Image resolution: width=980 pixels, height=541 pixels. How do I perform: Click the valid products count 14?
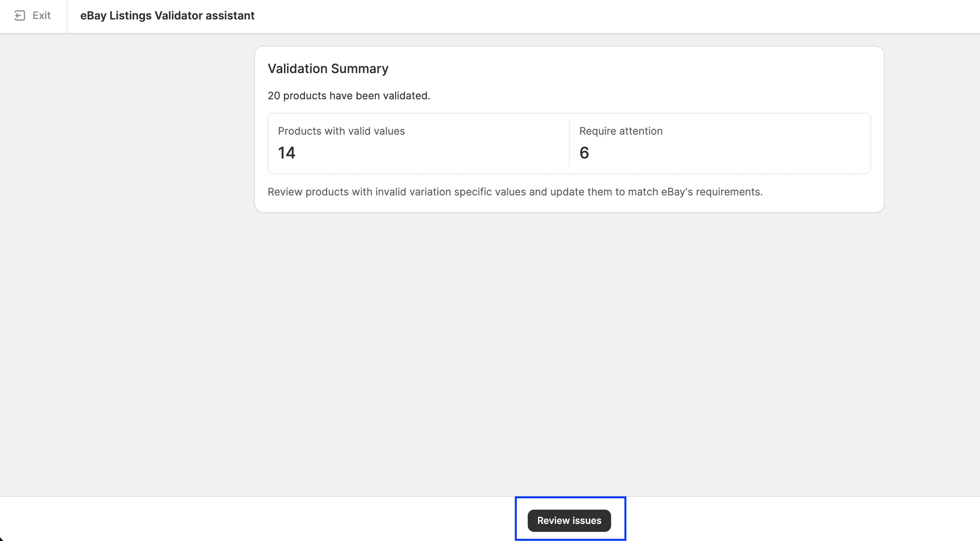coord(287,153)
